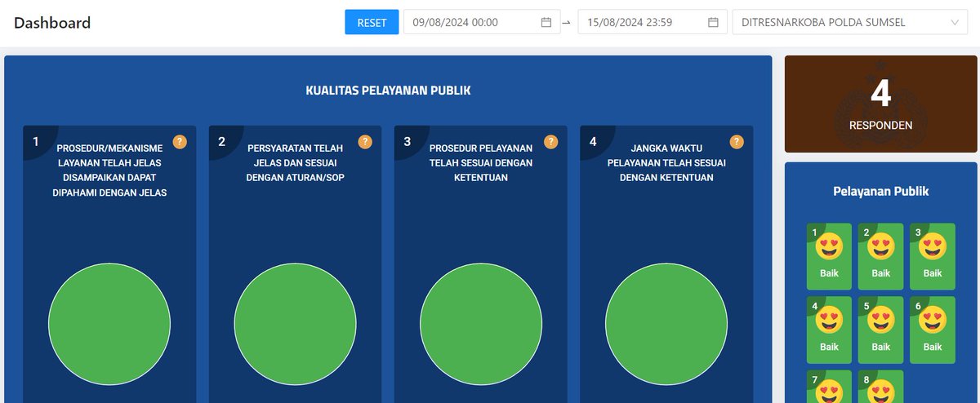Select the Baik emoji tile number 4
Viewport: 980px width, 403px height.
pos(829,330)
